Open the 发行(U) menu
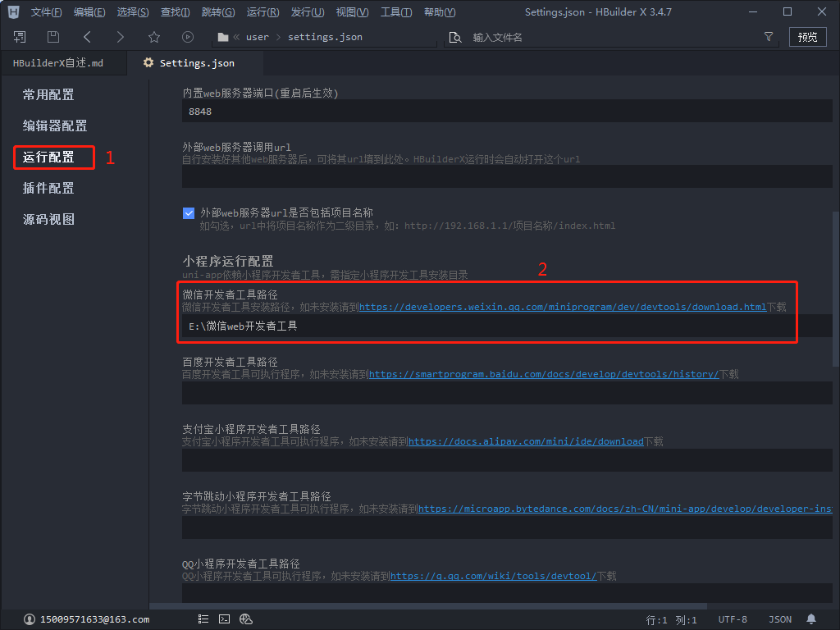 pos(308,11)
